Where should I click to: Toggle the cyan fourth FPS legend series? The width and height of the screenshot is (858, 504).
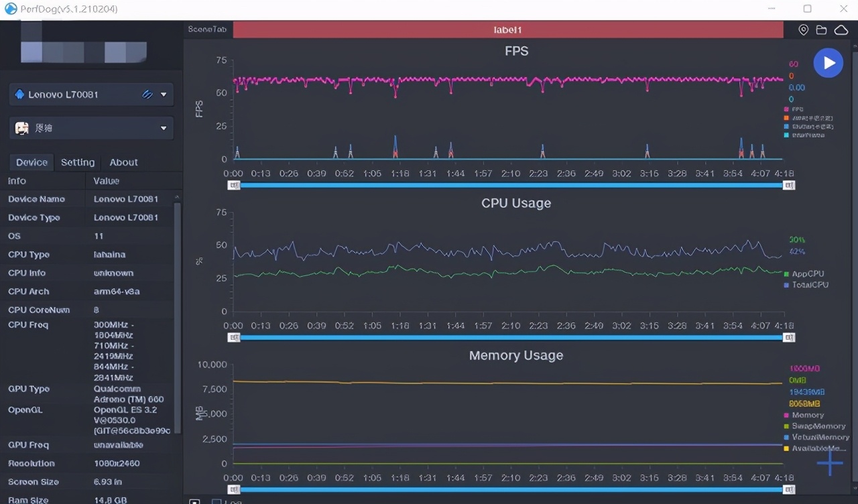click(804, 135)
